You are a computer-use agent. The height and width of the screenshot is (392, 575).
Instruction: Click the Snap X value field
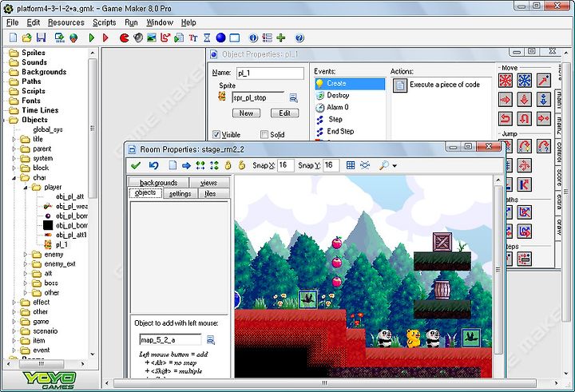(x=285, y=165)
